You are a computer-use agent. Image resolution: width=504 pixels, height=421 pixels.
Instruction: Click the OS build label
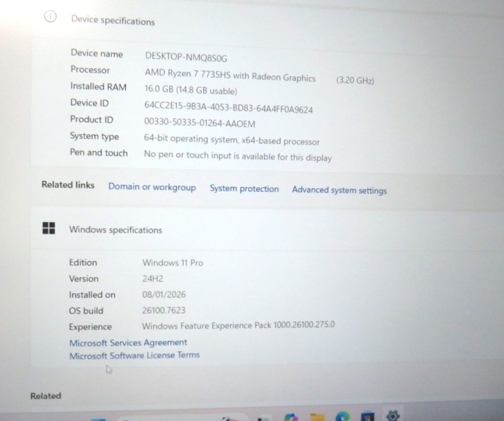(86, 311)
